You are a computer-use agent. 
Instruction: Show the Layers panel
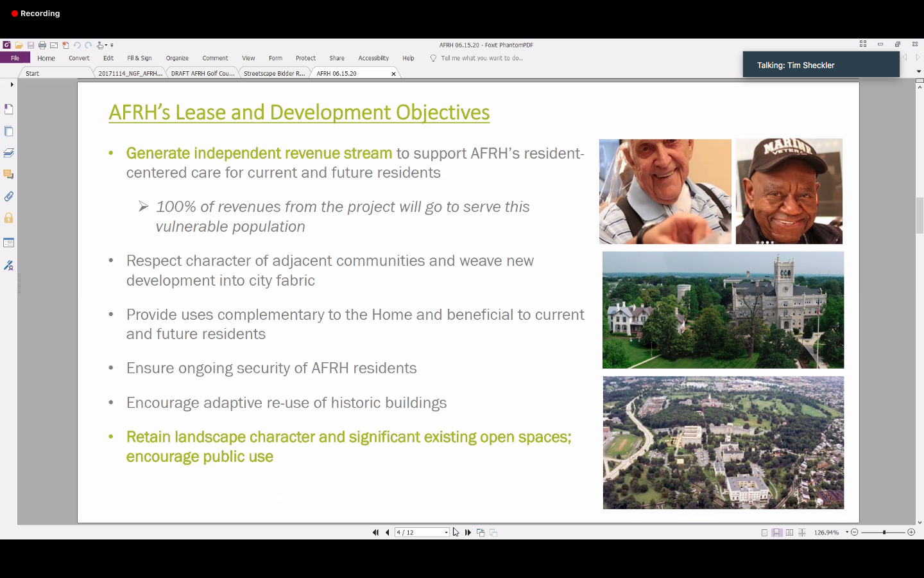[x=9, y=153]
